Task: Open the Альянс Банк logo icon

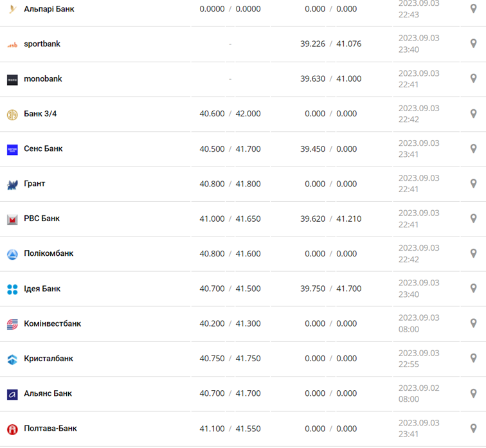Action: 12,394
